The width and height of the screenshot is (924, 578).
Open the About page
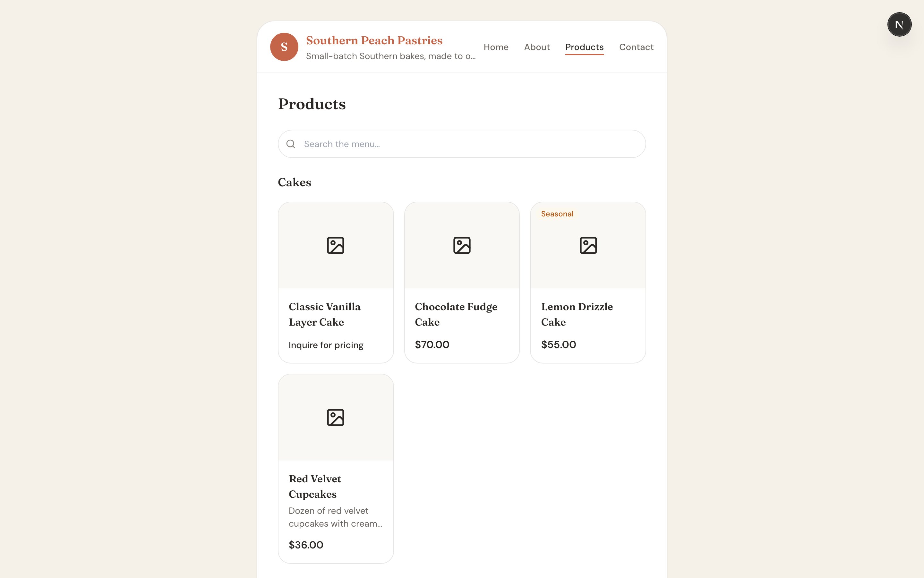click(x=537, y=47)
